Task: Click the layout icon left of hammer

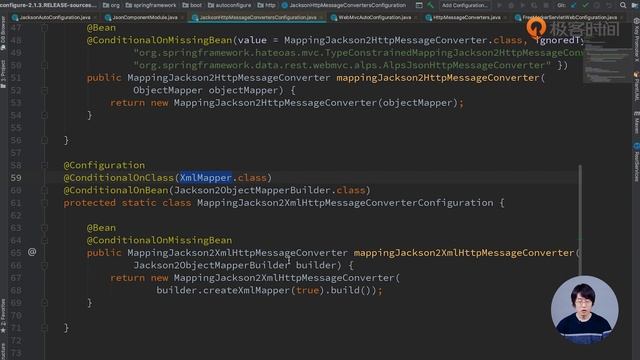Action: 419,5
